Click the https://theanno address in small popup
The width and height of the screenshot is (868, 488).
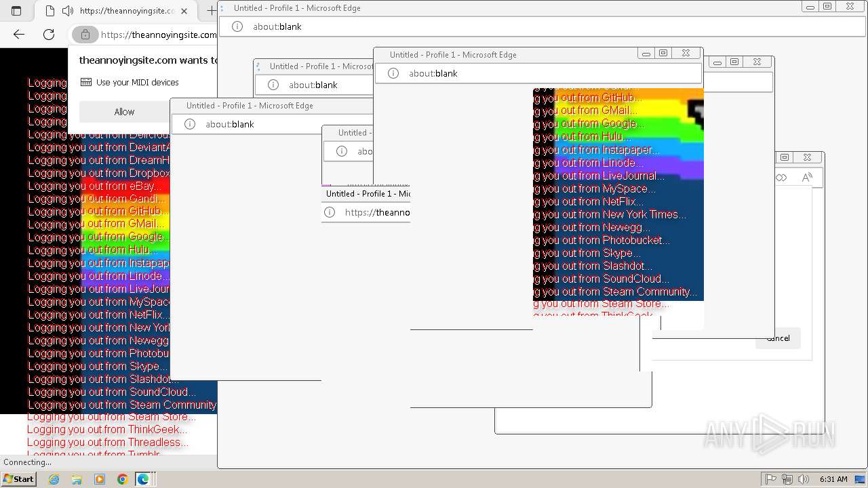coord(377,212)
